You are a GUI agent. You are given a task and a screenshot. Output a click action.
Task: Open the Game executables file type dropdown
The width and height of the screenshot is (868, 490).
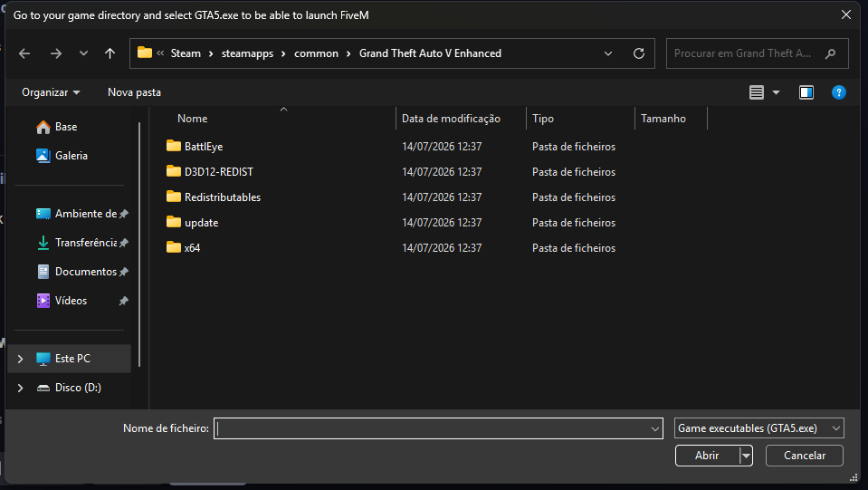759,428
